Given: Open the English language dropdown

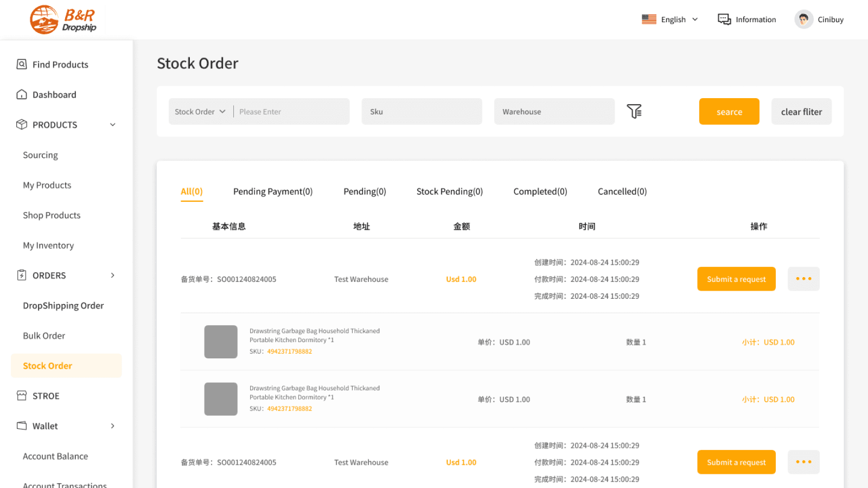Looking at the screenshot, I should click(670, 19).
